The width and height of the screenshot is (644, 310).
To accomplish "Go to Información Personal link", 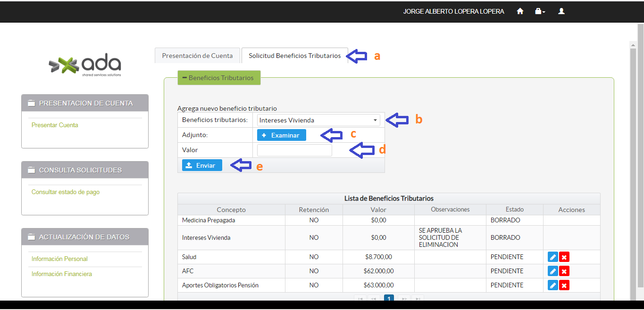I will point(59,259).
